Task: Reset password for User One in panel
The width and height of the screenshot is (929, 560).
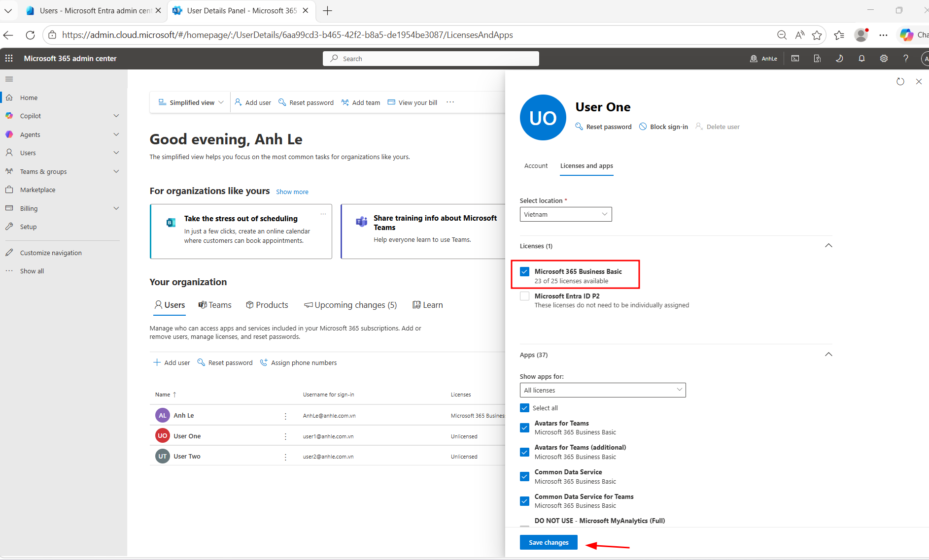Action: click(603, 127)
